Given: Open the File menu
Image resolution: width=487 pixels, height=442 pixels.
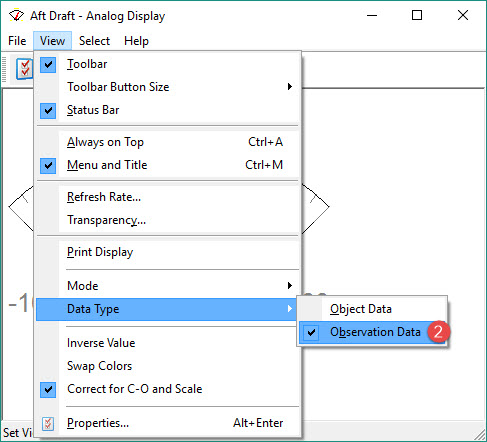Looking at the screenshot, I should pyautogui.click(x=17, y=41).
